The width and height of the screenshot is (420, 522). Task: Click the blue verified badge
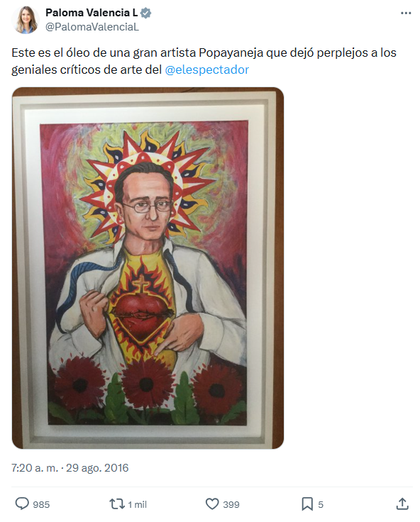point(145,13)
